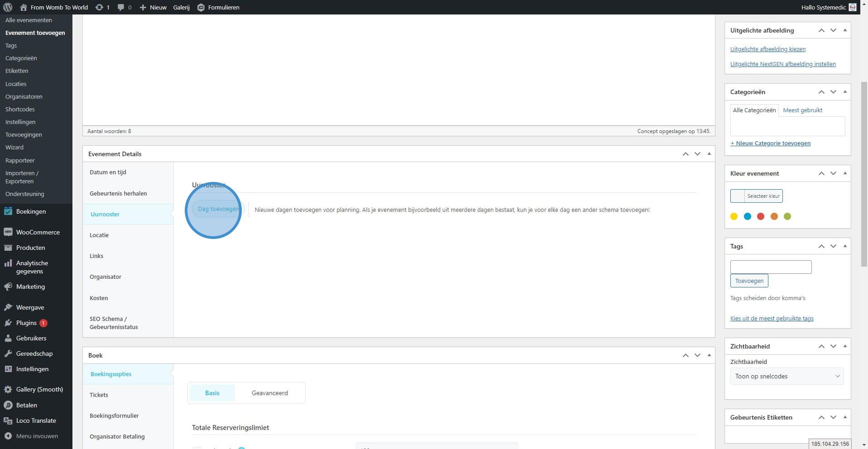This screenshot has height=449, width=868.
Task: Move Boek panel up
Action: click(686, 355)
